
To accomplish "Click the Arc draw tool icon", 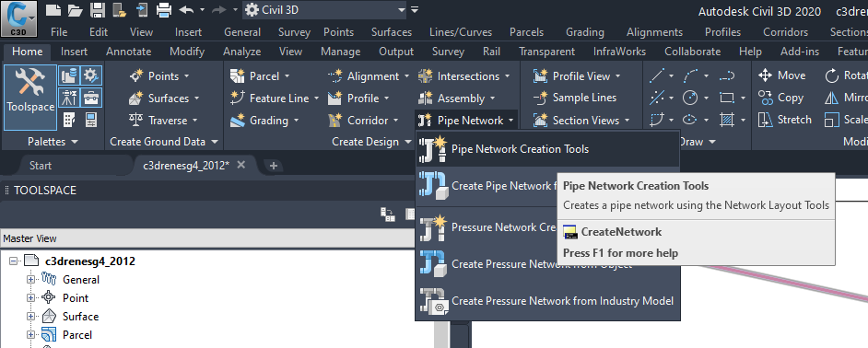I will pos(690,75).
